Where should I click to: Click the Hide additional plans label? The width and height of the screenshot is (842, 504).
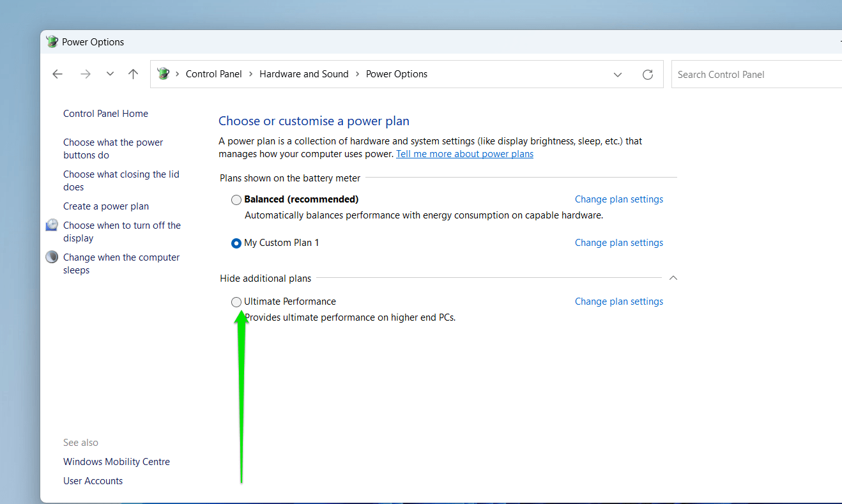pos(266,279)
